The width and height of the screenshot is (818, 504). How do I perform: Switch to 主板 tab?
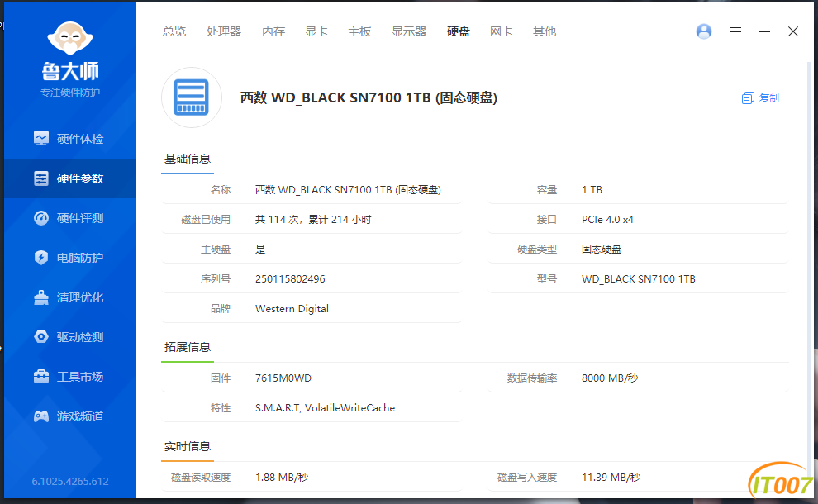359,32
